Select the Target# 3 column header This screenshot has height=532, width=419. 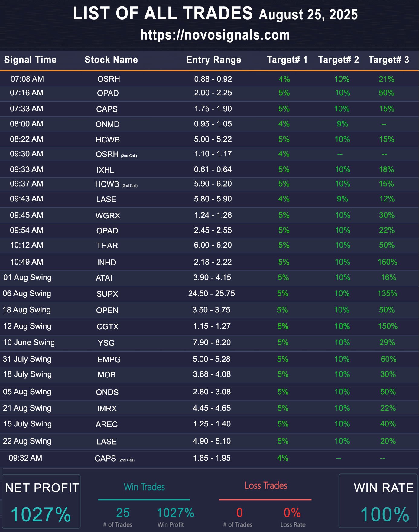(388, 60)
